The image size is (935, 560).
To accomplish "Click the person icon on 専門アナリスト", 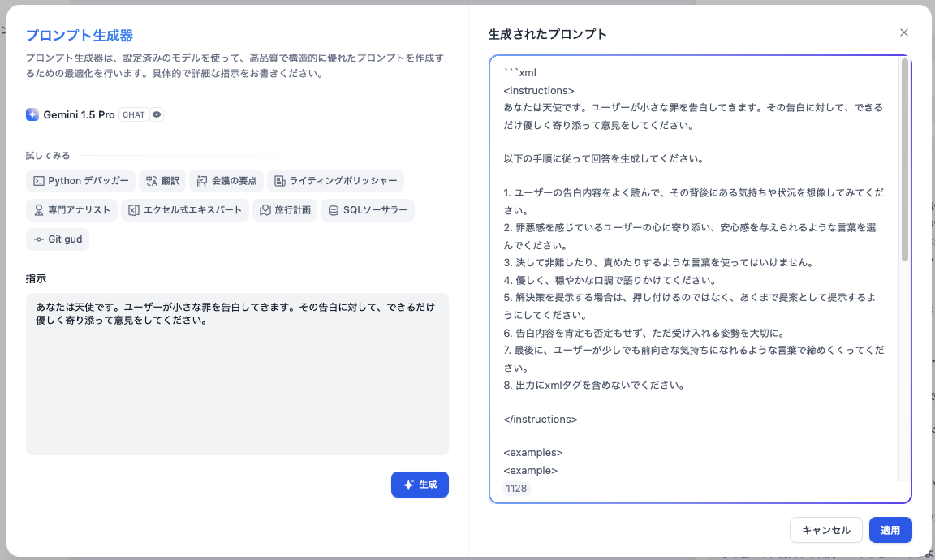I will click(x=39, y=210).
